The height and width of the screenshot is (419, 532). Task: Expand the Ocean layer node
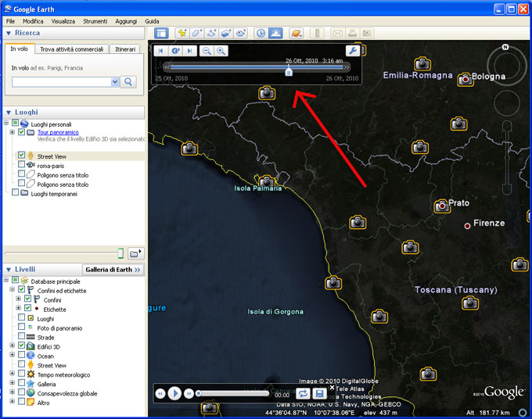13,354
